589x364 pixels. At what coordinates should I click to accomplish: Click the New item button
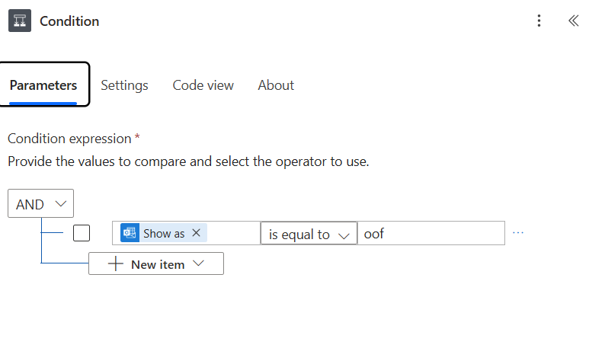[x=158, y=264]
